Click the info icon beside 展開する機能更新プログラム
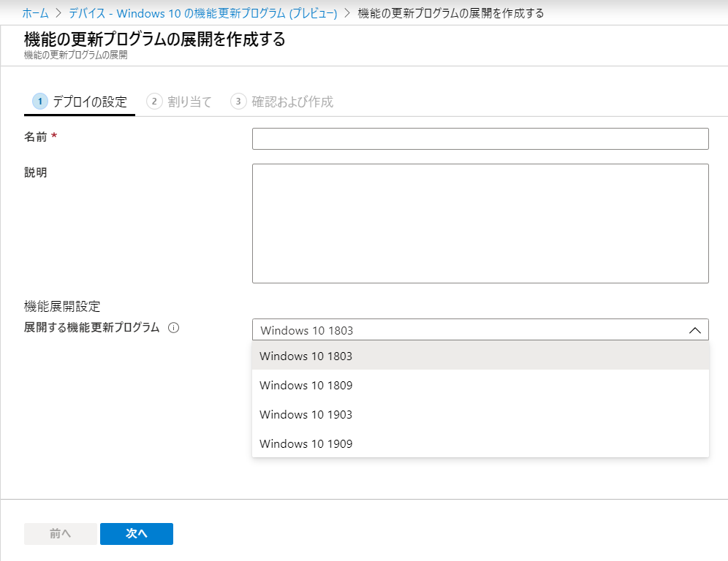Image resolution: width=728 pixels, height=561 pixels. coord(174,328)
